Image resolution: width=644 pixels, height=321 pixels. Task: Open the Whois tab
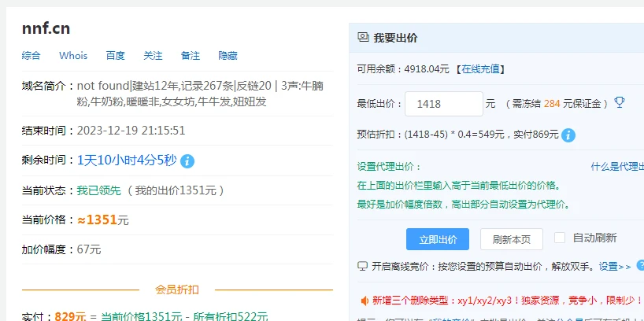pyautogui.click(x=73, y=56)
